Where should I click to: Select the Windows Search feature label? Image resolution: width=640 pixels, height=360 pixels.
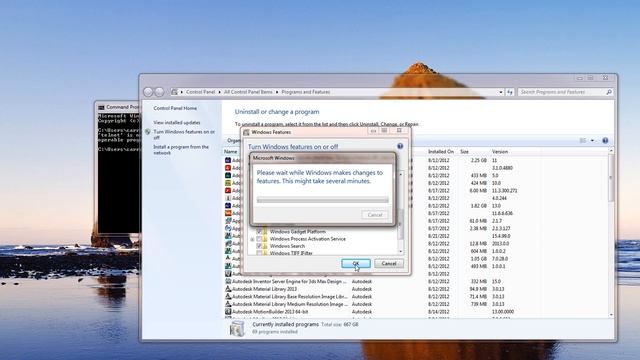pos(287,246)
